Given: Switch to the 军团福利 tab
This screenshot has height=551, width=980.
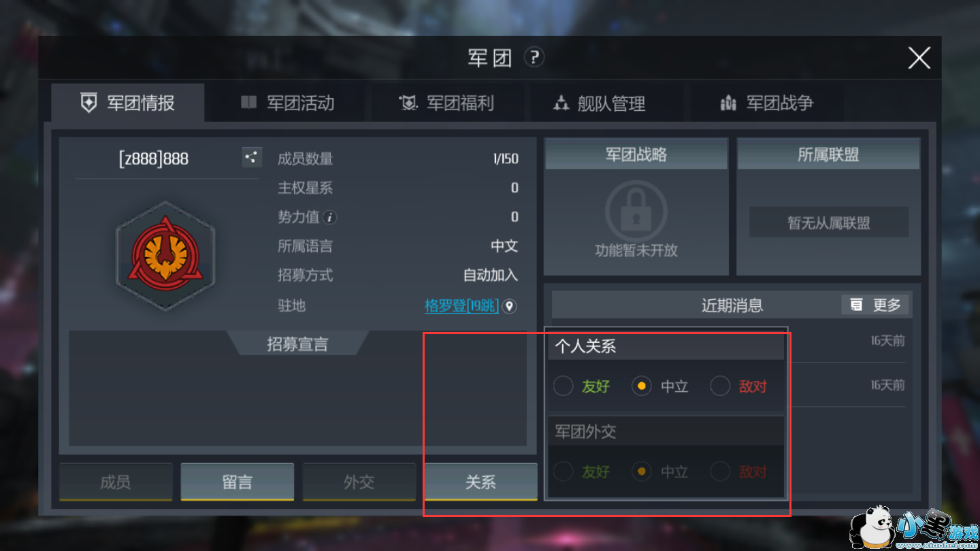Looking at the screenshot, I should [447, 103].
